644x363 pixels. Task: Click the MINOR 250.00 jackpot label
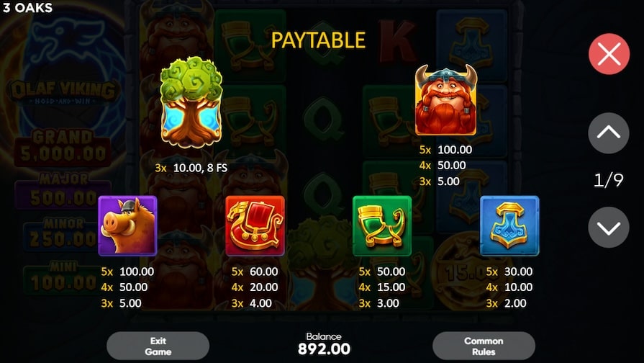63,234
